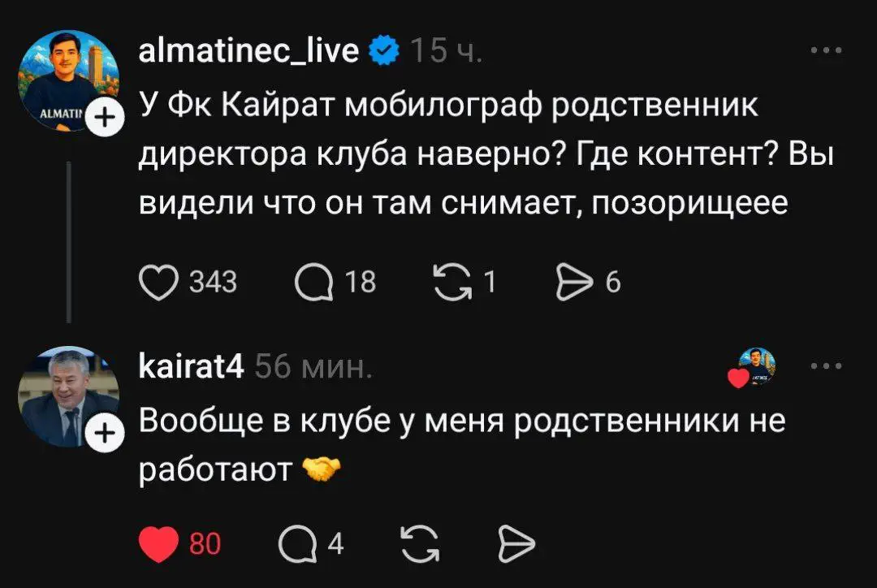Open comments on almatinec_live post
The image size is (877, 588).
[x=313, y=282]
